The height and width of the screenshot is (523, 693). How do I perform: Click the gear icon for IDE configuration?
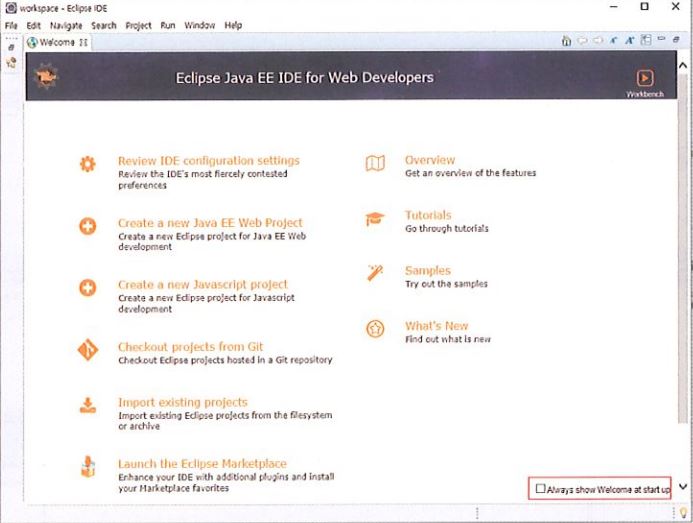coord(88,164)
